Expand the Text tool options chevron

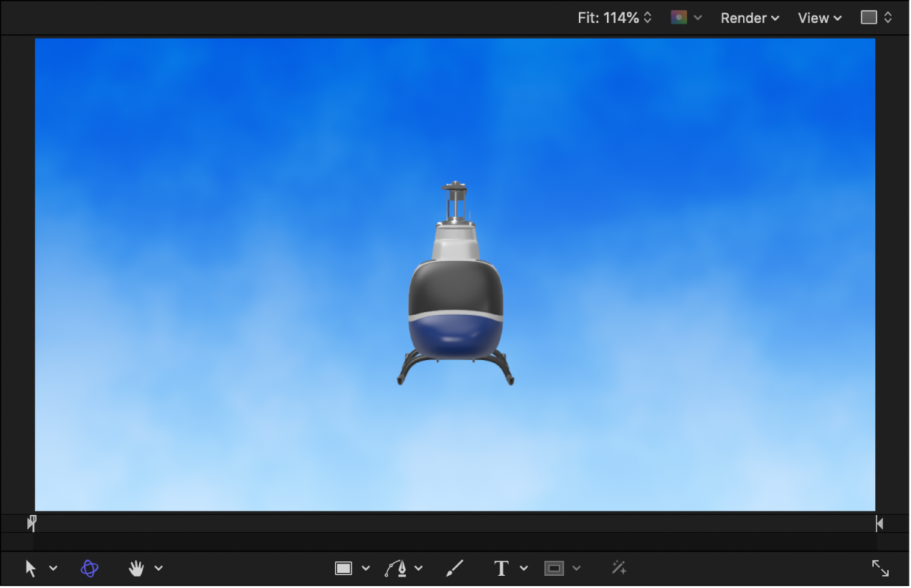(524, 568)
